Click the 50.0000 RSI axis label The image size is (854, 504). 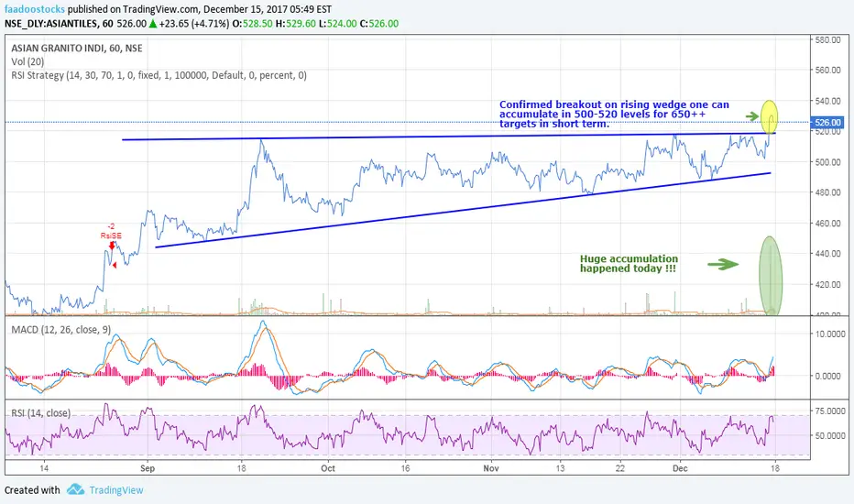[830, 435]
